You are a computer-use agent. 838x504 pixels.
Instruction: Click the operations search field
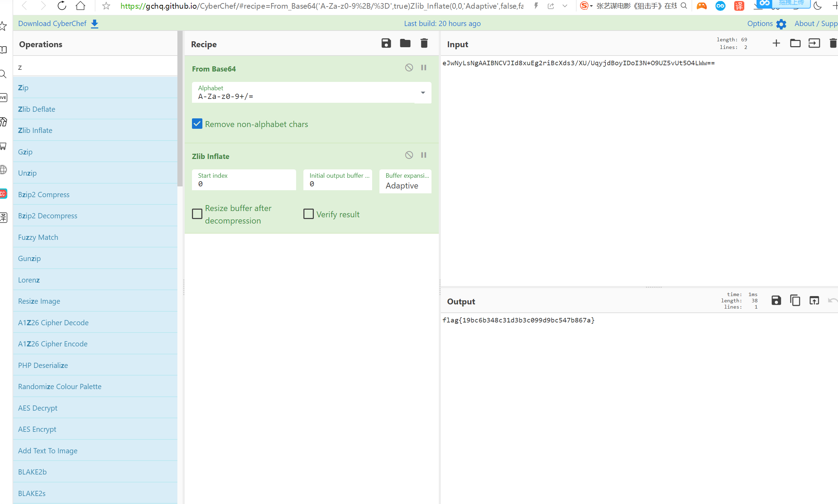point(95,67)
